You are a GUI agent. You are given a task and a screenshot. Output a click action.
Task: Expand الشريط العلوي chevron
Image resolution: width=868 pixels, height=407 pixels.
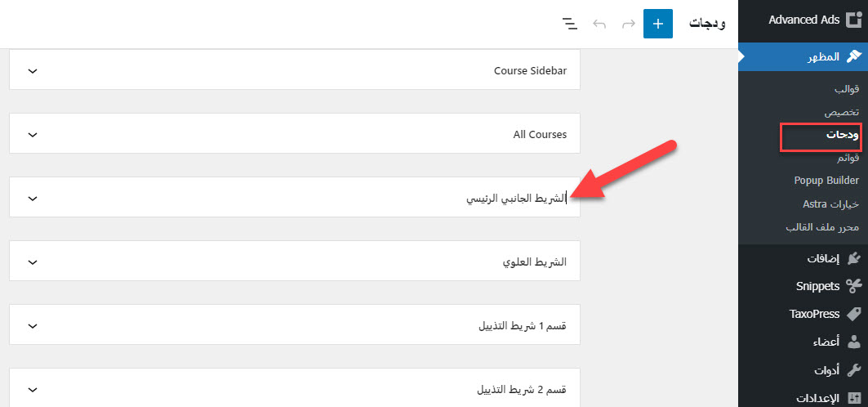[x=33, y=262]
